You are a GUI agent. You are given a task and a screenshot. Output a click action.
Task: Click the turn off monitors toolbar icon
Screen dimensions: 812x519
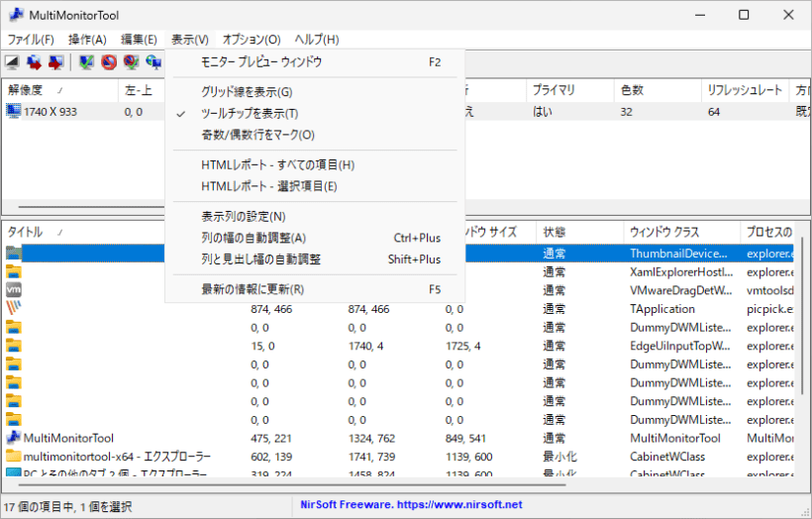[12, 62]
